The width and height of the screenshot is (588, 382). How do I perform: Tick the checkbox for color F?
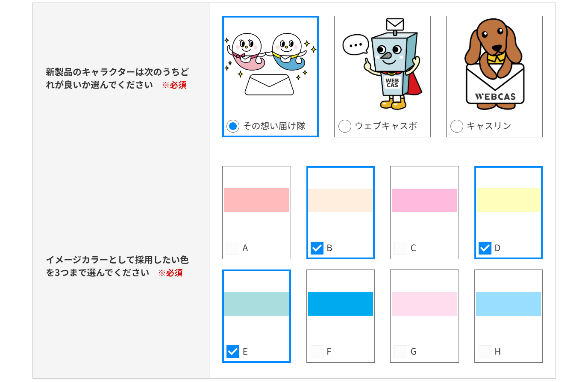[x=317, y=351]
